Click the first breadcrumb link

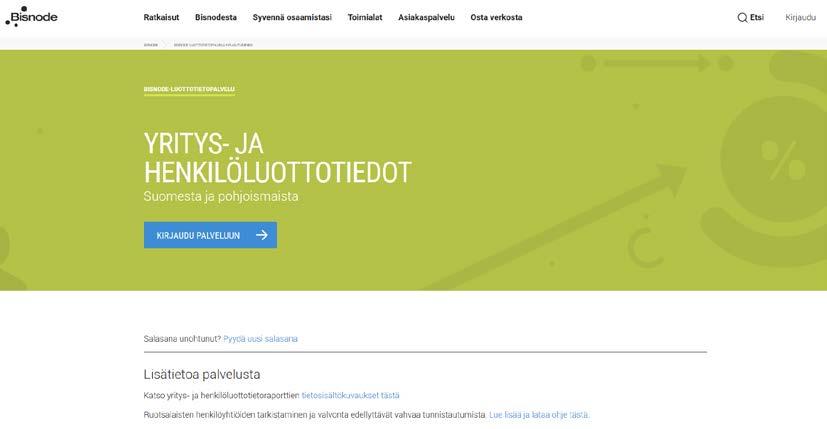[x=151, y=45]
